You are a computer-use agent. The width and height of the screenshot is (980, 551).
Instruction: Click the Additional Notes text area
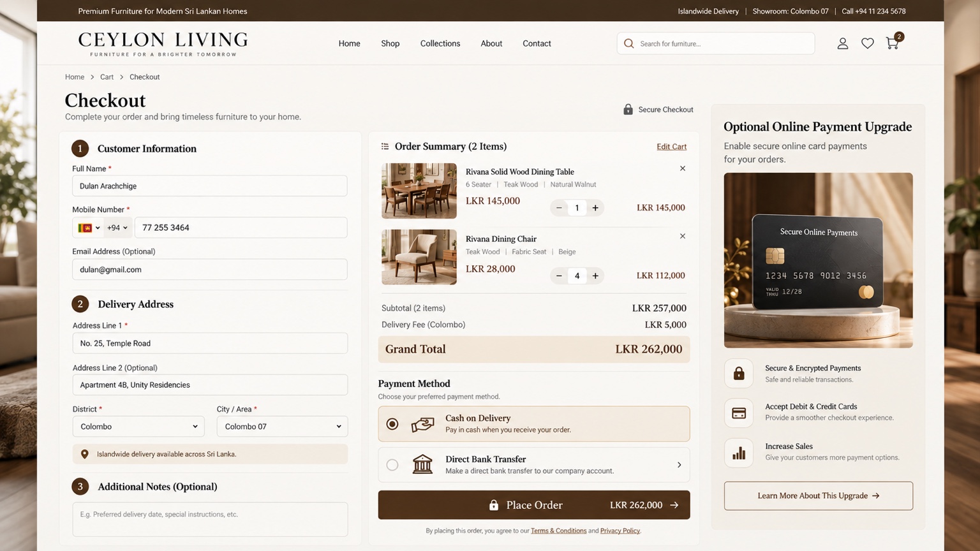click(210, 519)
